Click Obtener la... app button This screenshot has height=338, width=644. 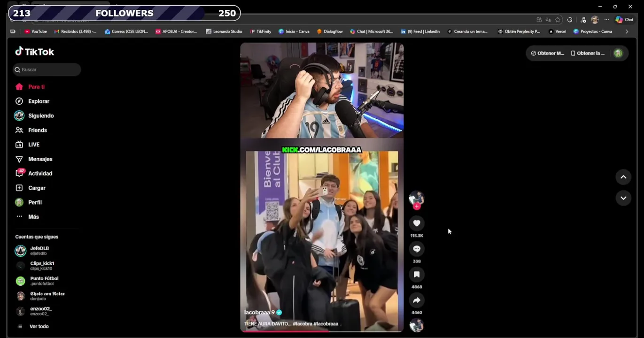pyautogui.click(x=588, y=53)
